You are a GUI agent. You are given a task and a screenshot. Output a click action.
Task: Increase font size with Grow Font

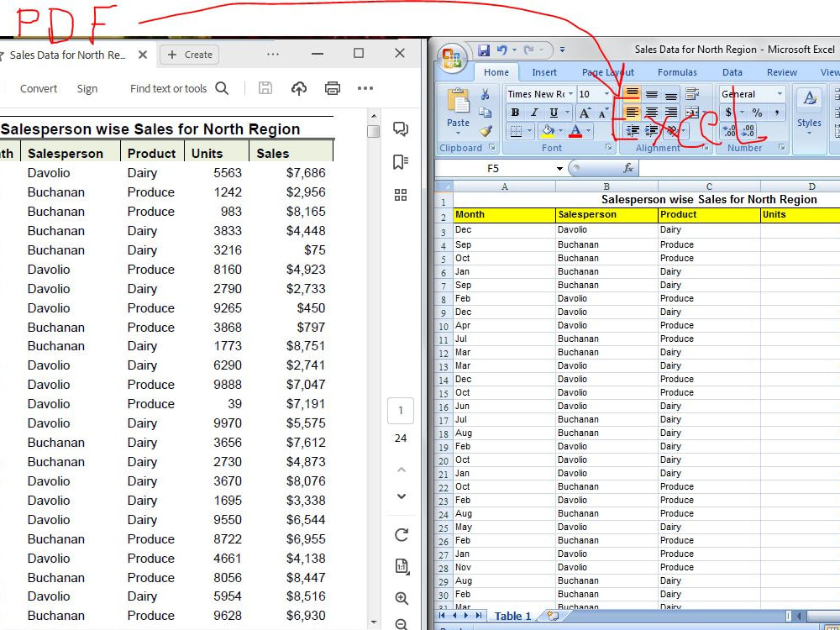(585, 113)
